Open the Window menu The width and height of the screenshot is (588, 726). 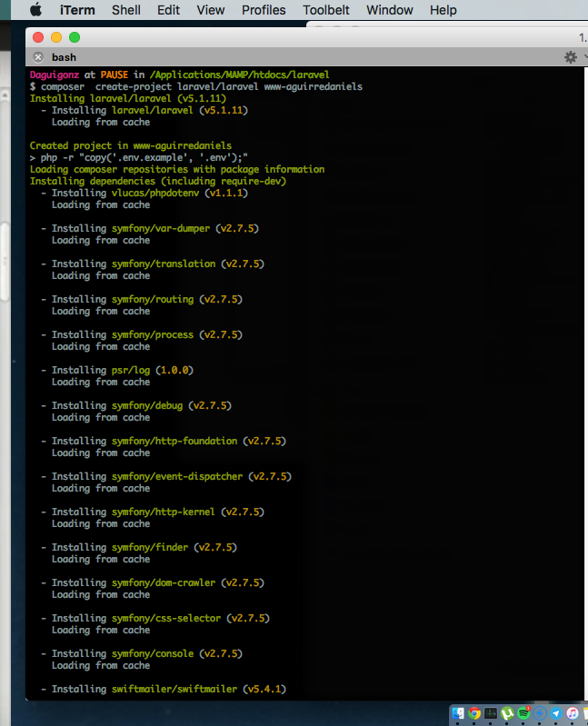coord(389,10)
